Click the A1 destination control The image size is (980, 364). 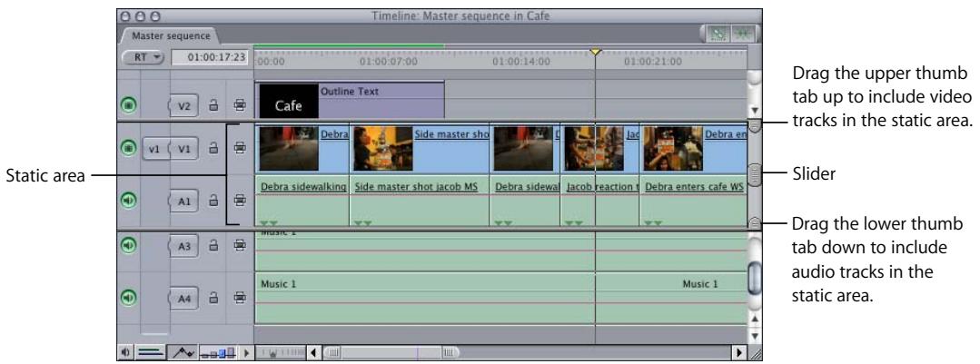point(183,201)
